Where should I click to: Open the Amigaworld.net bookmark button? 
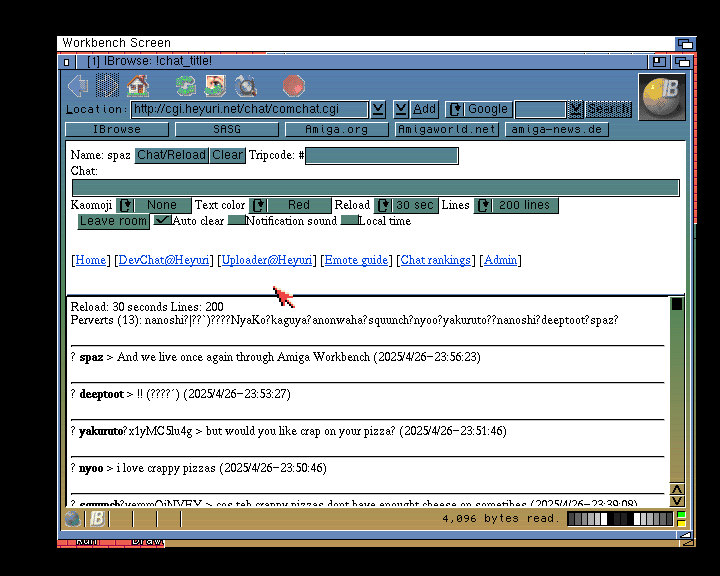pos(447,130)
